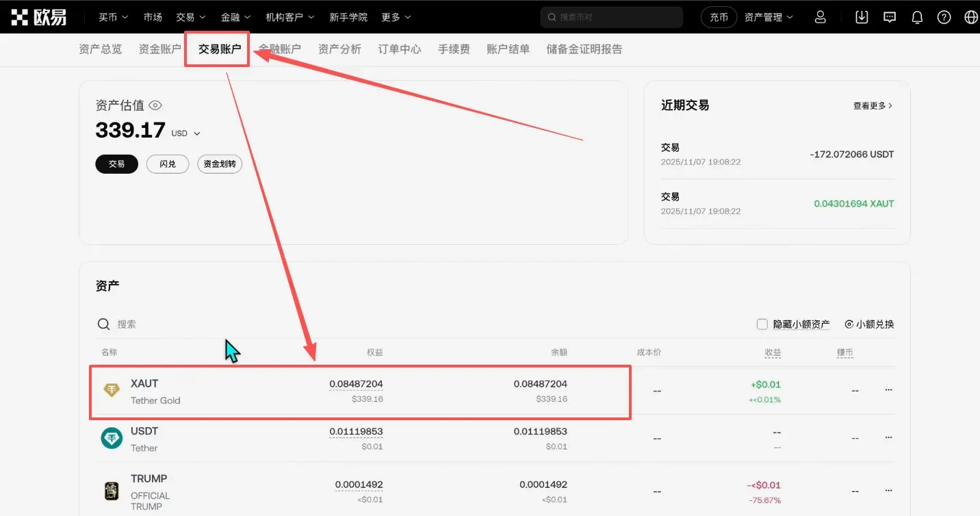The height and width of the screenshot is (516, 980).
Task: Toggle the asset value visibility eye
Action: (x=155, y=105)
